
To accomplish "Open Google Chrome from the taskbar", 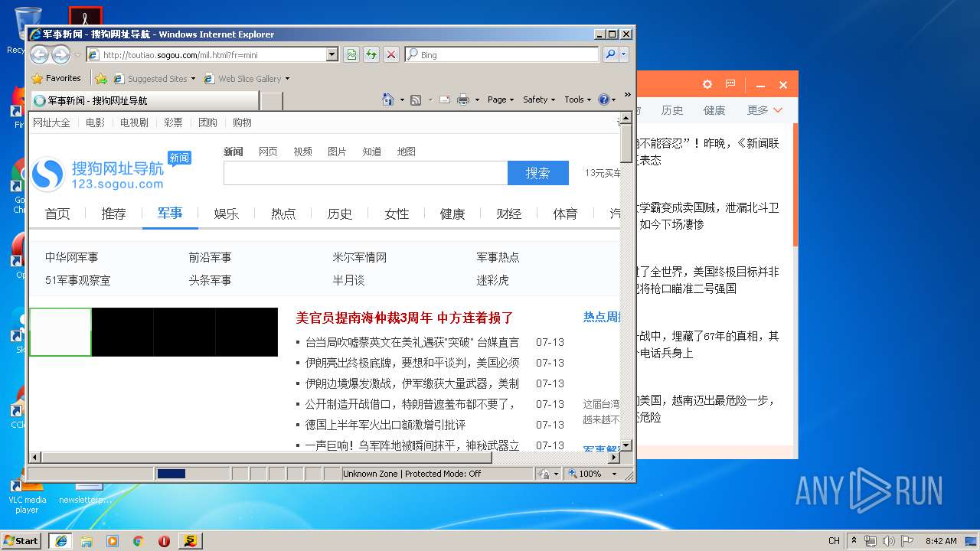I will (x=138, y=540).
